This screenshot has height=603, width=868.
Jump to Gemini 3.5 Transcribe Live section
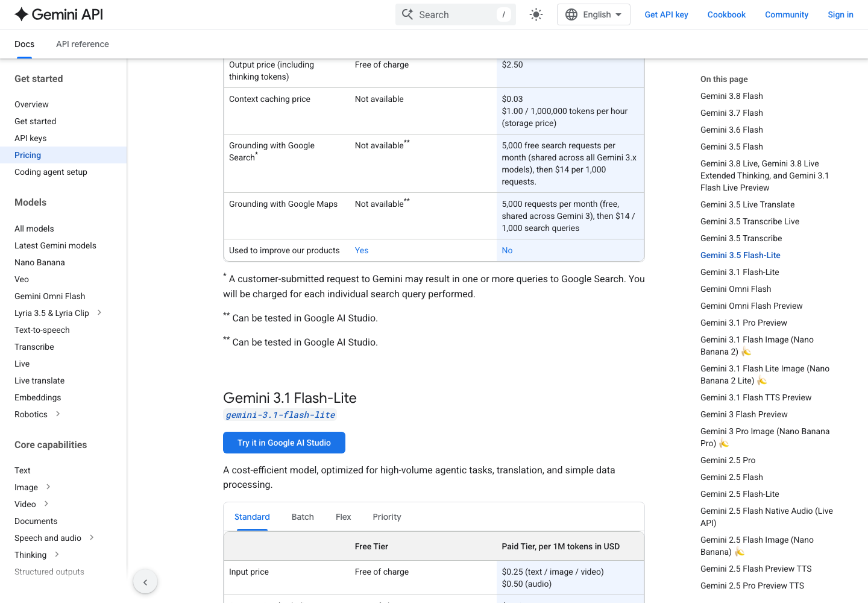click(x=750, y=221)
